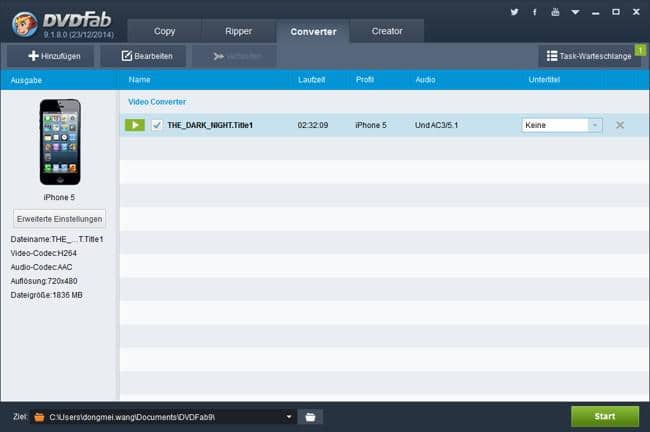Open the DVDFab Twitter link icon

(x=514, y=12)
